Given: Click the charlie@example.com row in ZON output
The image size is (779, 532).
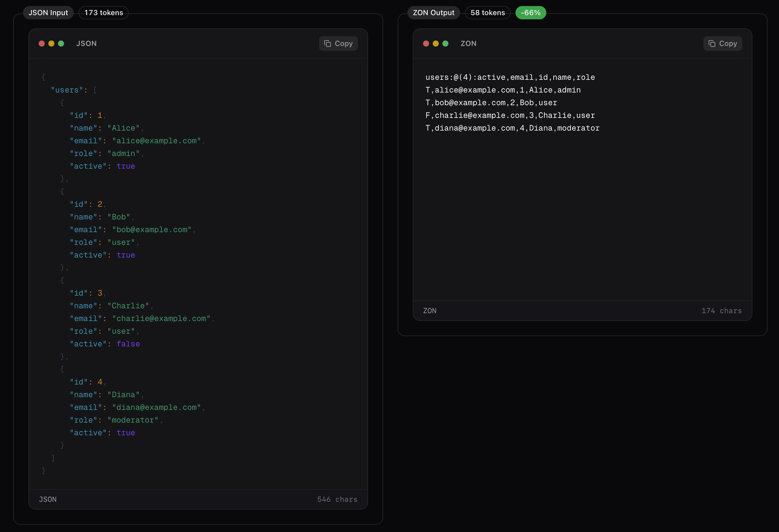Looking at the screenshot, I should pos(510,116).
